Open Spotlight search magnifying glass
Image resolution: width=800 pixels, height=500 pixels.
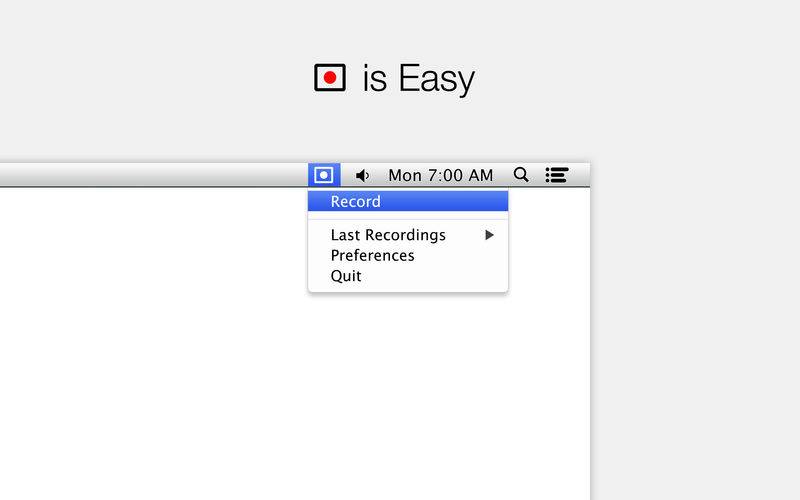point(521,174)
